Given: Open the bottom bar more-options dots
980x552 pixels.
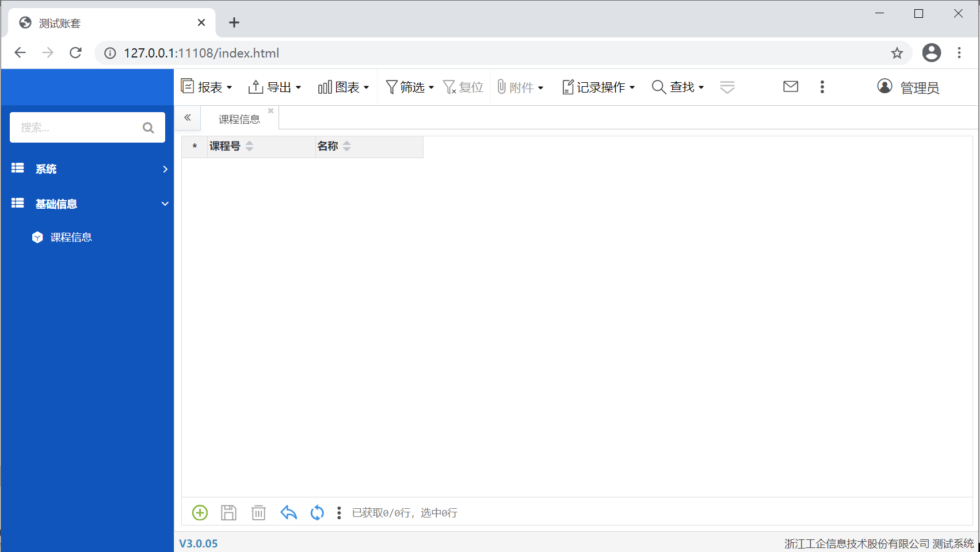Looking at the screenshot, I should 339,512.
